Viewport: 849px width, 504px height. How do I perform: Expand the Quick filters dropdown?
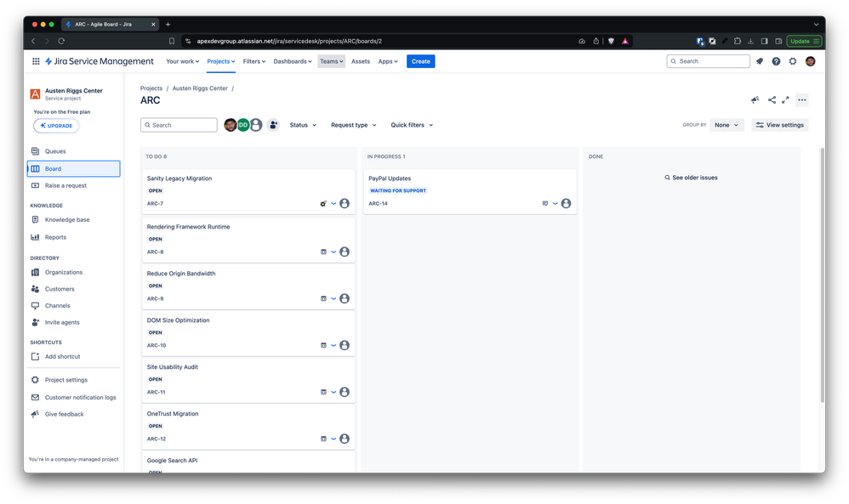click(412, 125)
